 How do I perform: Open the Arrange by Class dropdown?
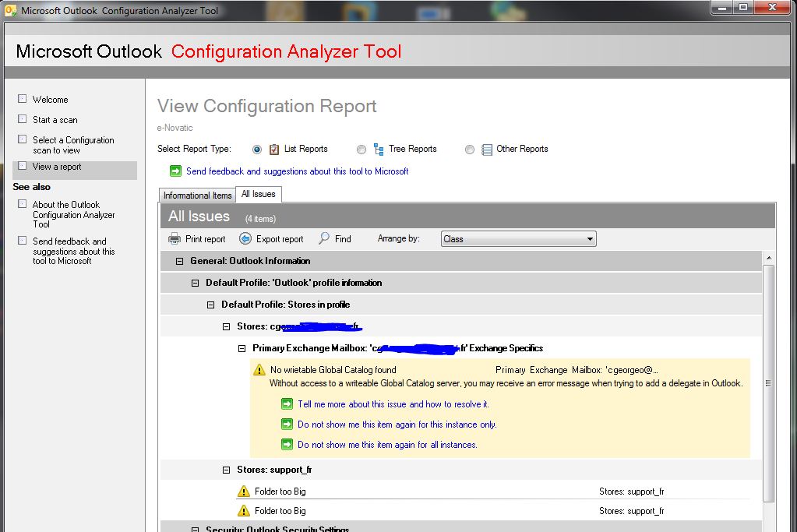coord(518,239)
